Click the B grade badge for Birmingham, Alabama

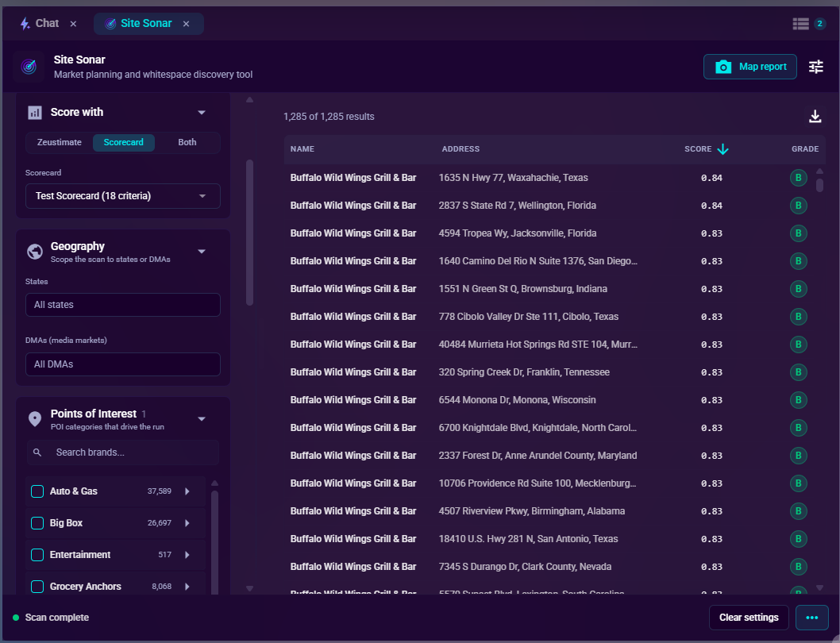tap(798, 511)
